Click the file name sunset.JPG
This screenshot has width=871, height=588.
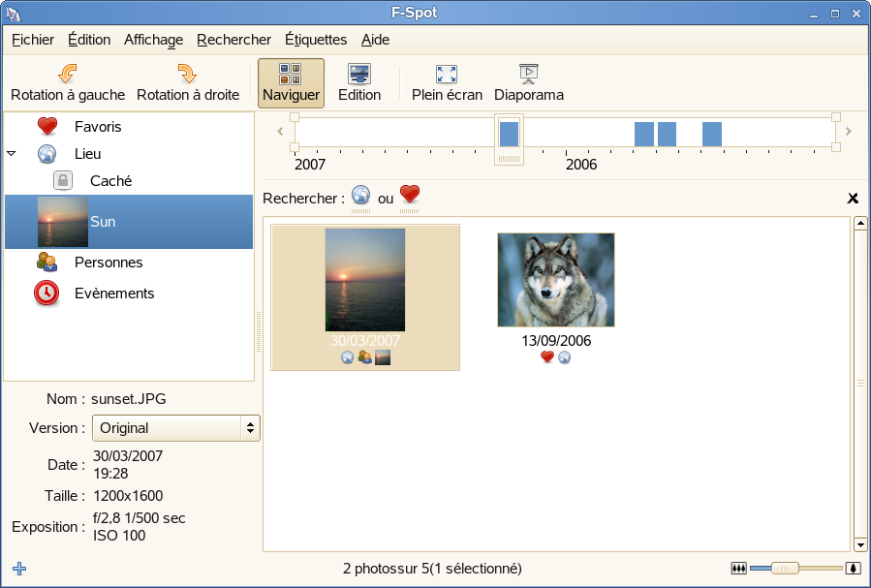128,399
